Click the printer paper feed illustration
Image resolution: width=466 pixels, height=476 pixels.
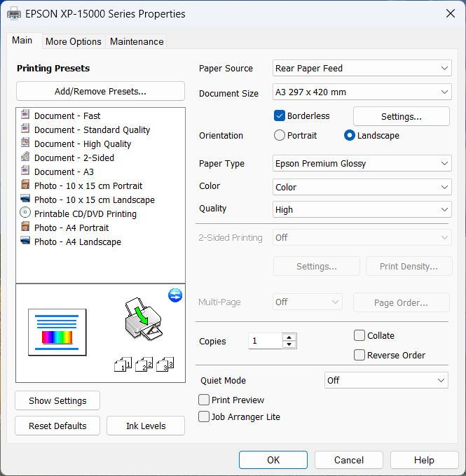click(x=144, y=319)
